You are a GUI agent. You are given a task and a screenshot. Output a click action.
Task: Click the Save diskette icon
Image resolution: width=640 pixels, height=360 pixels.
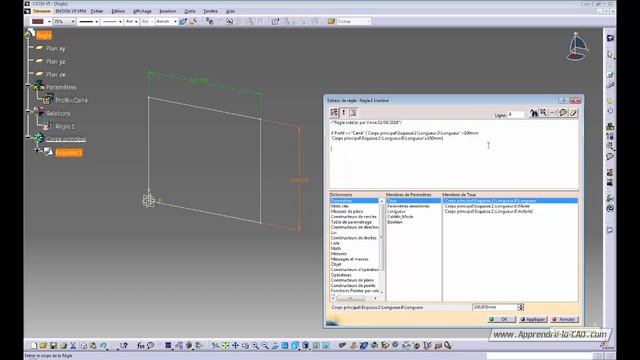click(53, 345)
